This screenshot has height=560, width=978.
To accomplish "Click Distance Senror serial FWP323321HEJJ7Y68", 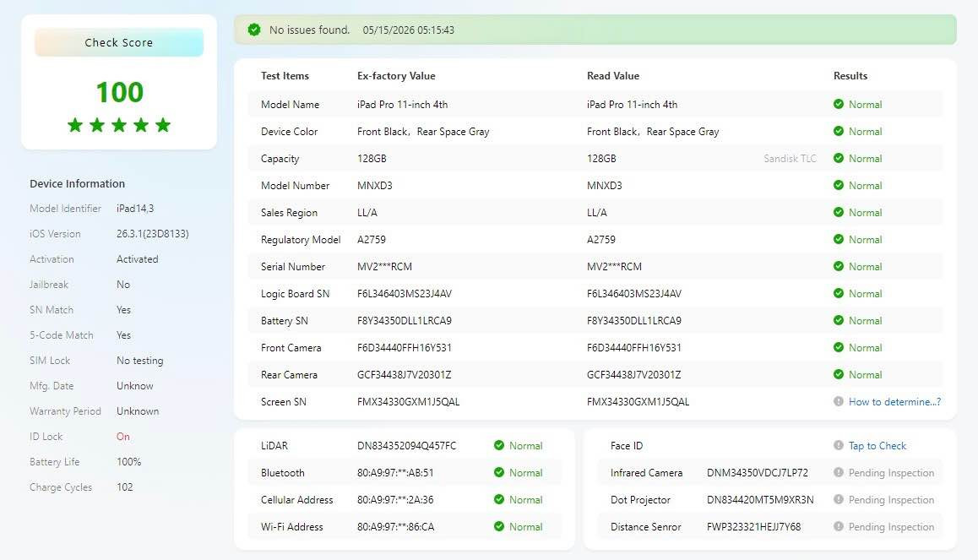I will pos(753,527).
